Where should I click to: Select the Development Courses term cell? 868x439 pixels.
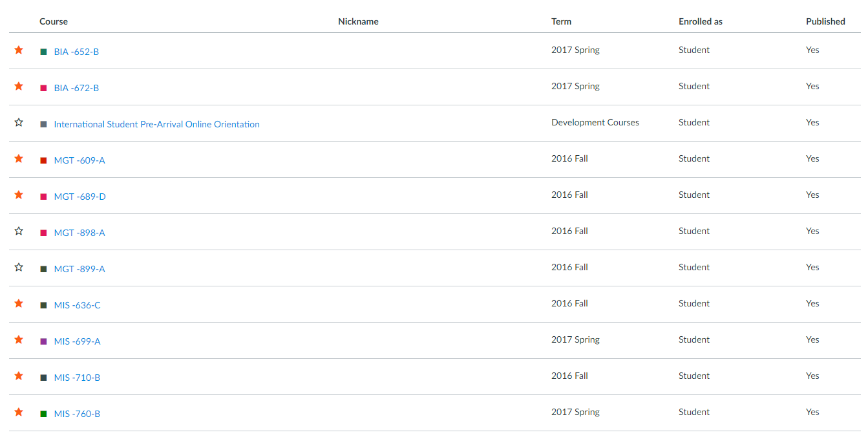coord(595,122)
